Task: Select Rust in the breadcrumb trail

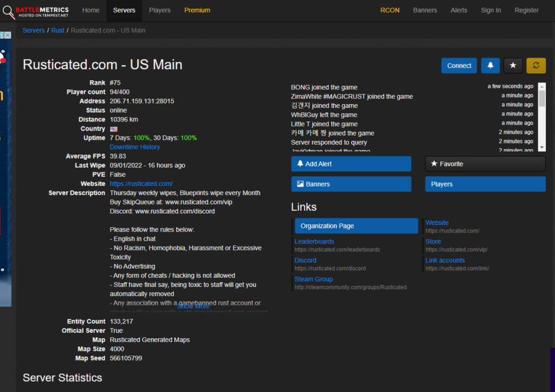Action: click(x=57, y=30)
